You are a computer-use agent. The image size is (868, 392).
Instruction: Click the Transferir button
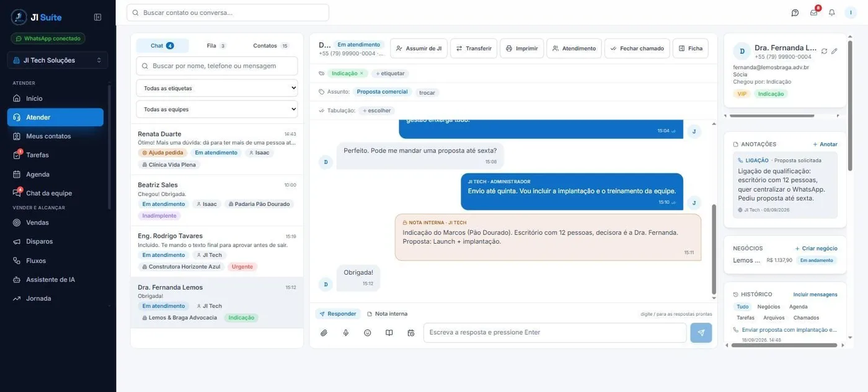[474, 48]
